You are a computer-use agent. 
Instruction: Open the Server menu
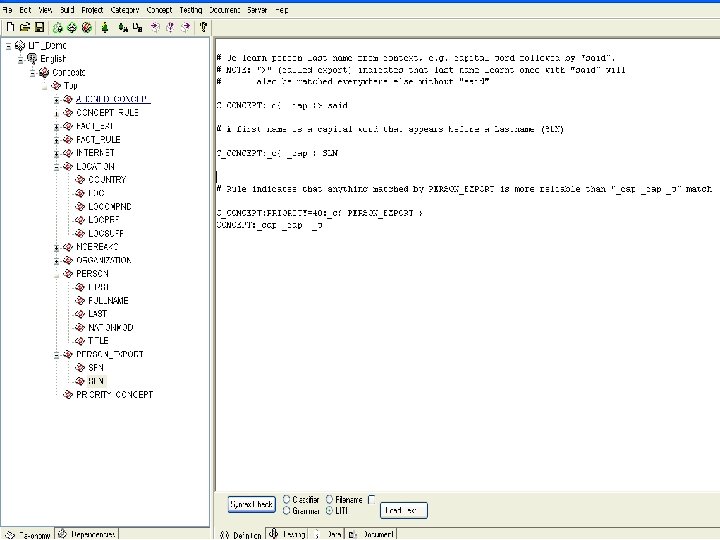click(257, 10)
